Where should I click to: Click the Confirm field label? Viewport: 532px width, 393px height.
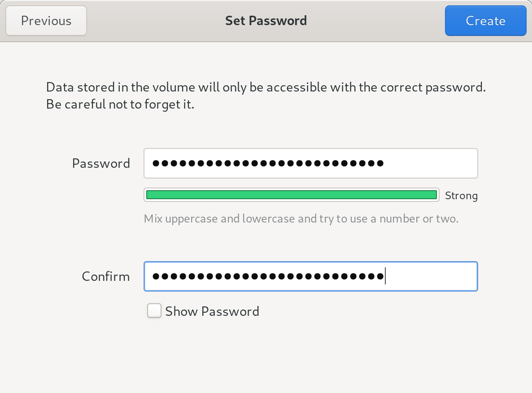[105, 276]
